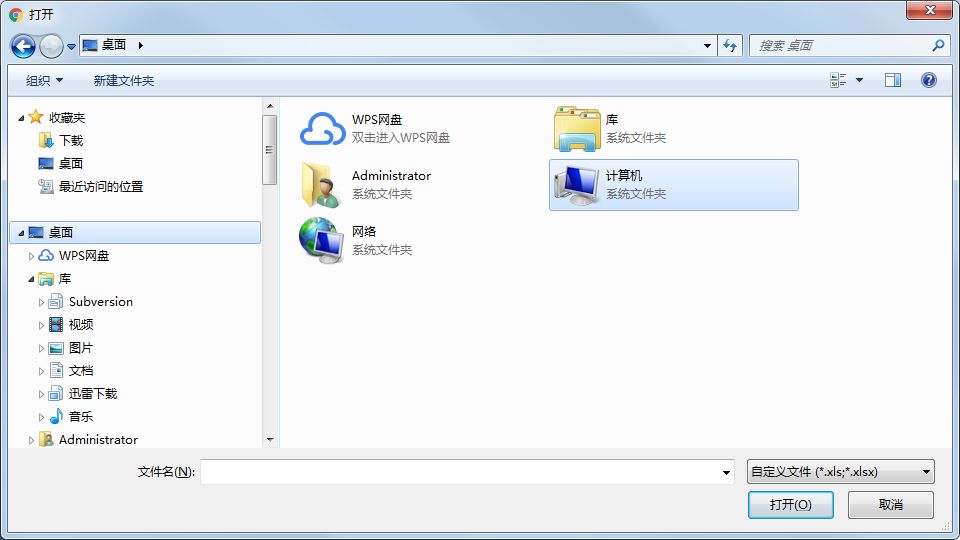Select the 收藏夹 star icon
The width and height of the screenshot is (960, 540).
36,116
